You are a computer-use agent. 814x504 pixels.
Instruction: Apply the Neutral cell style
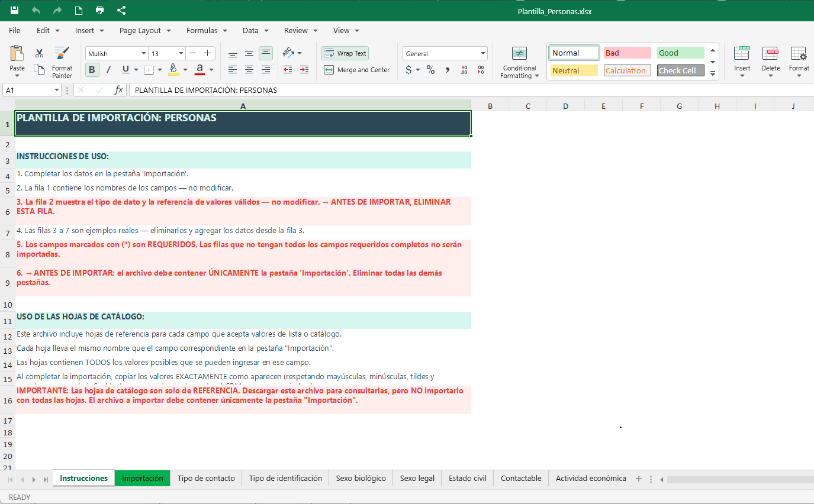(x=574, y=70)
